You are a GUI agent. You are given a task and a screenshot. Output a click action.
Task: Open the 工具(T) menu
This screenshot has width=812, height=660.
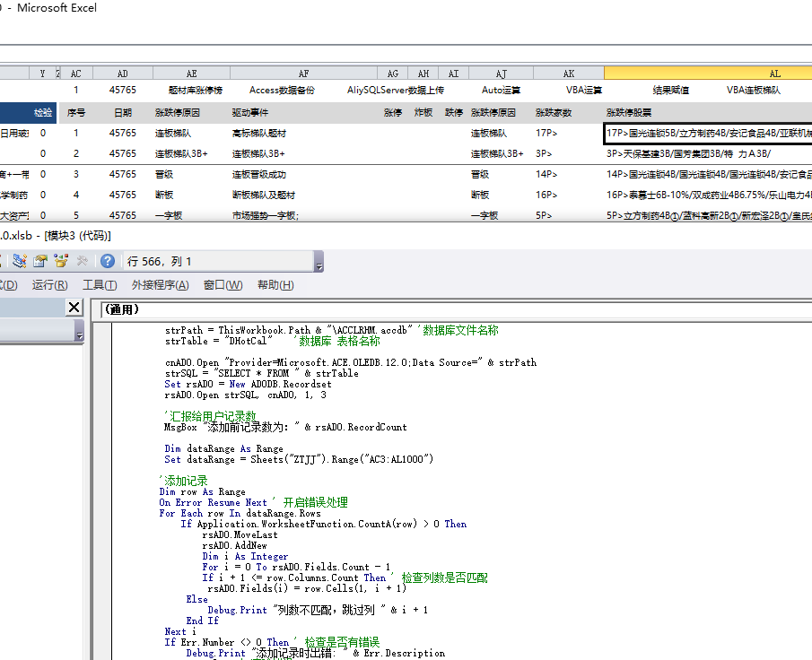click(x=100, y=284)
